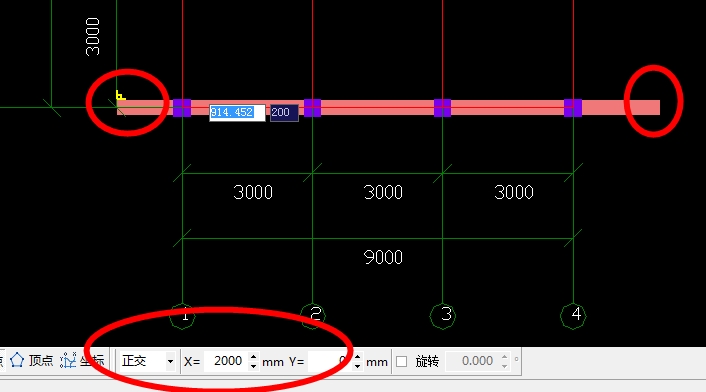Select axis bubble number 3
This screenshot has height=392, width=706.
coord(443,316)
